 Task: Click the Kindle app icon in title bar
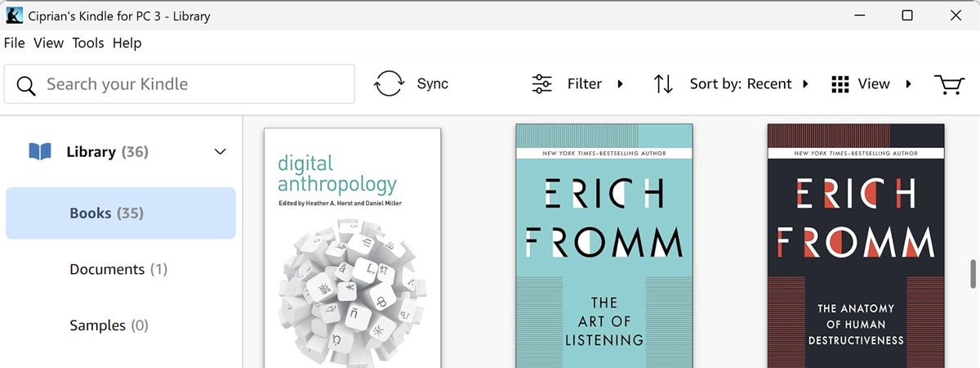[x=14, y=16]
